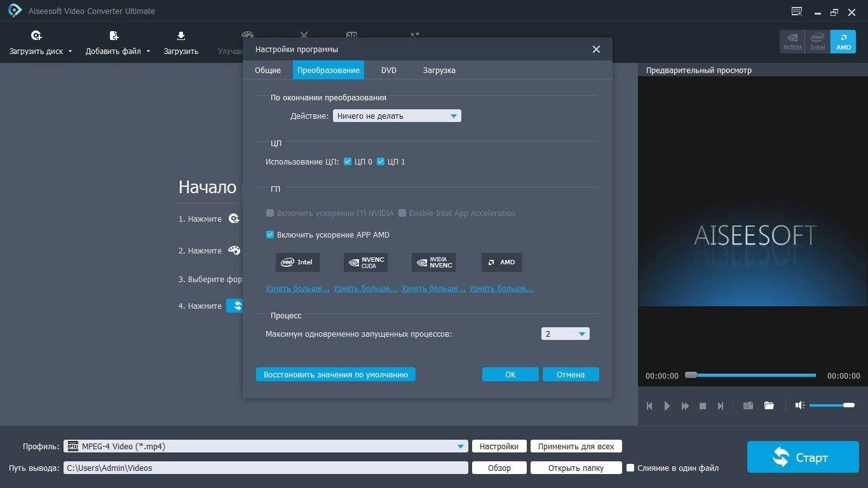This screenshot has height=488, width=868.
Task: Click the MPEG icon in the profile field
Action: (x=73, y=446)
